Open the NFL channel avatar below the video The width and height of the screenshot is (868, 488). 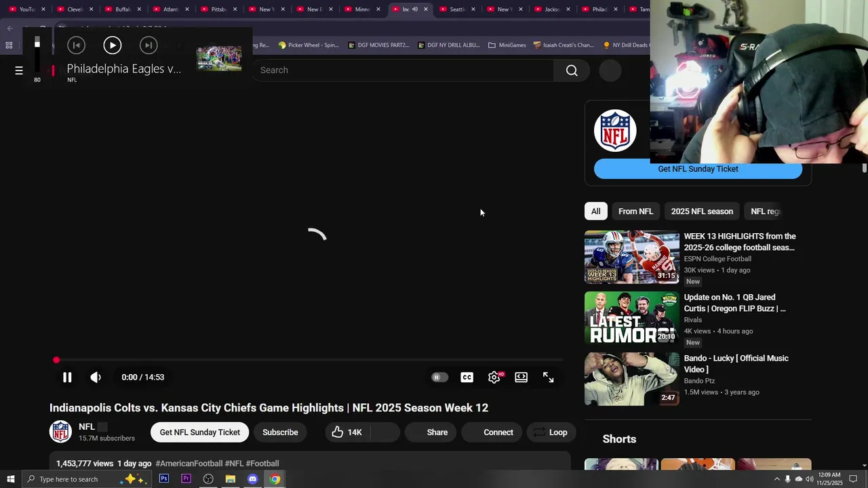tap(60, 432)
